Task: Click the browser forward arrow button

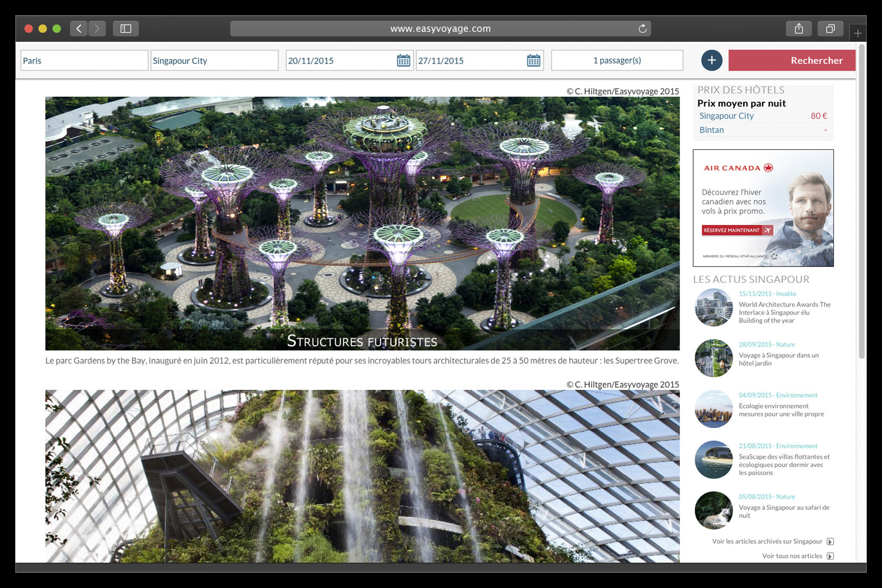Action: point(98,28)
